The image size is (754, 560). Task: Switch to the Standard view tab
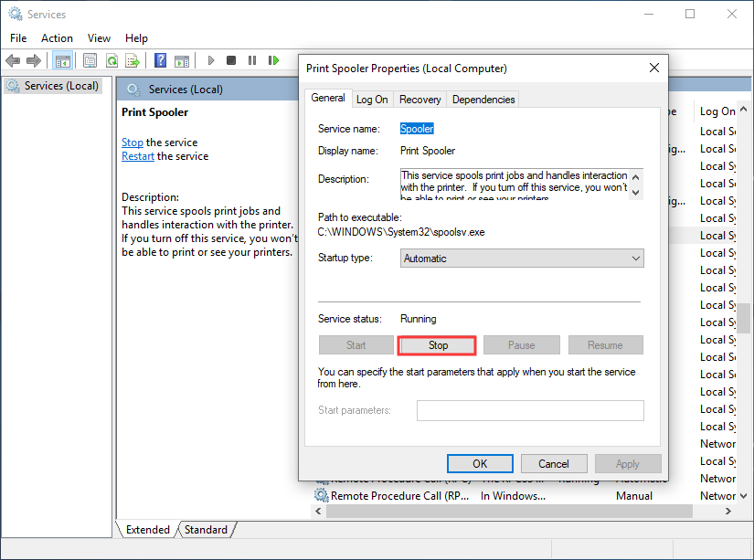(x=206, y=529)
